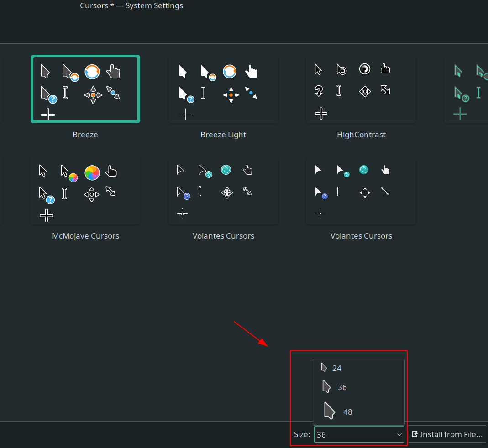Click the "Size:" label text

point(302,435)
